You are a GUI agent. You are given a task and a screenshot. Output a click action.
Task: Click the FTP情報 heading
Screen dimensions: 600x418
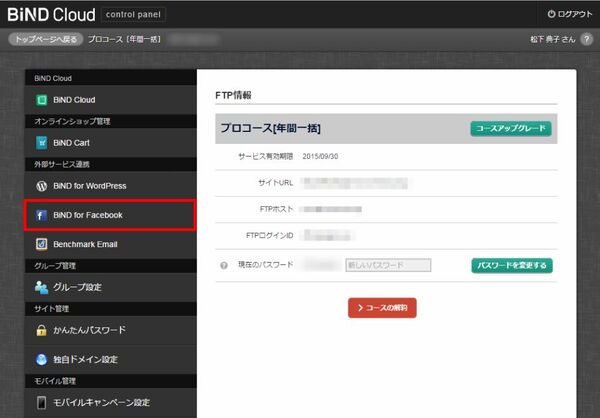coord(233,95)
